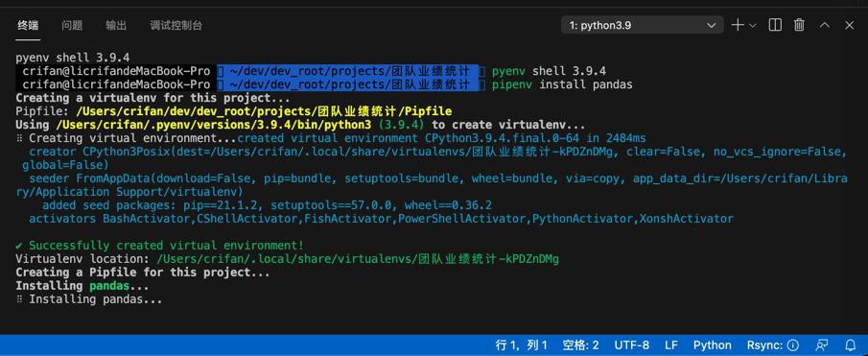
Task: Open the terminal selector dropdown 1: python3.9
Action: pos(643,26)
